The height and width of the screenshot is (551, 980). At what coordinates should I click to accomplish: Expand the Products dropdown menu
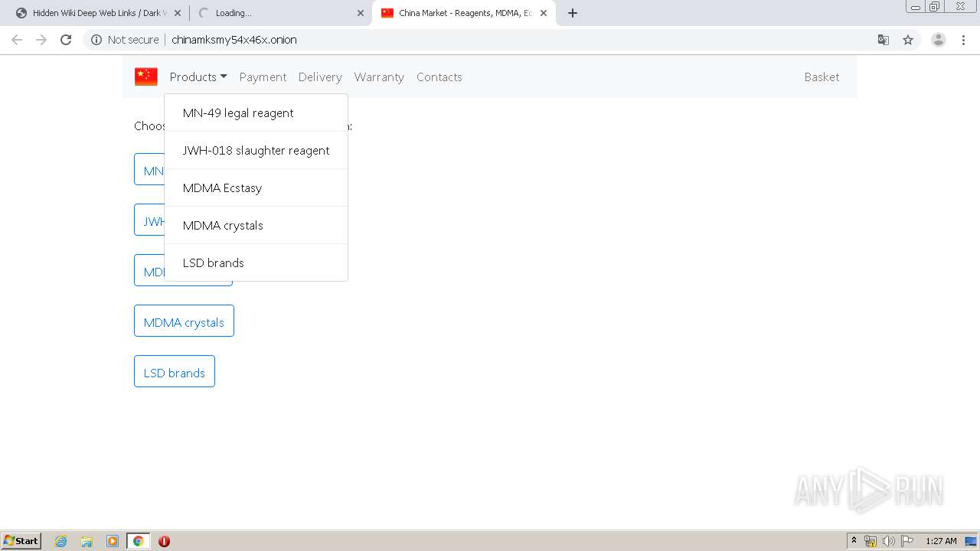pos(198,77)
